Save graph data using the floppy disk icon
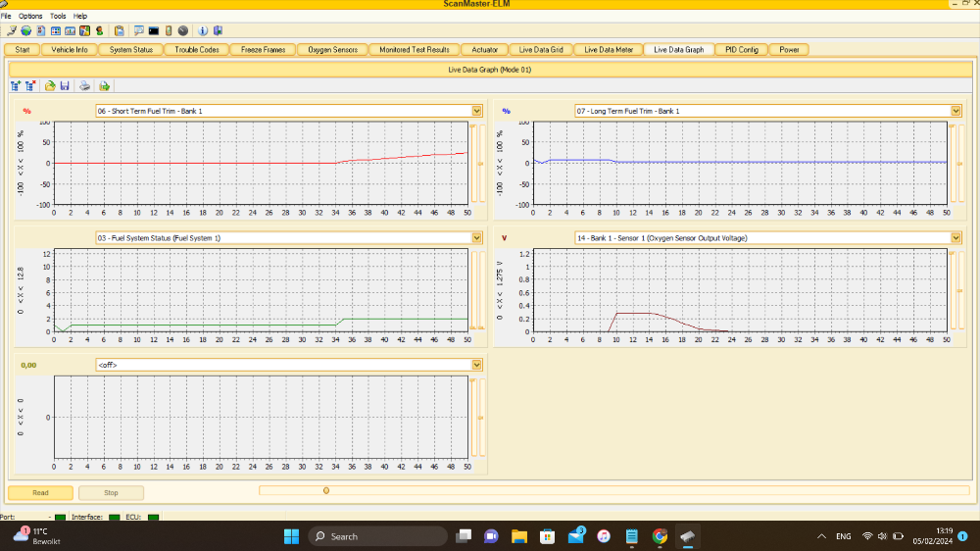 (65, 86)
